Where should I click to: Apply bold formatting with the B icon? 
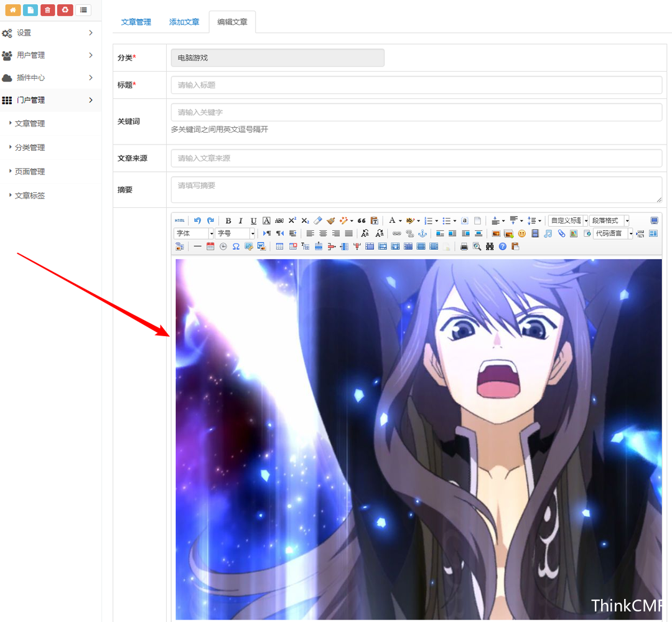click(228, 220)
